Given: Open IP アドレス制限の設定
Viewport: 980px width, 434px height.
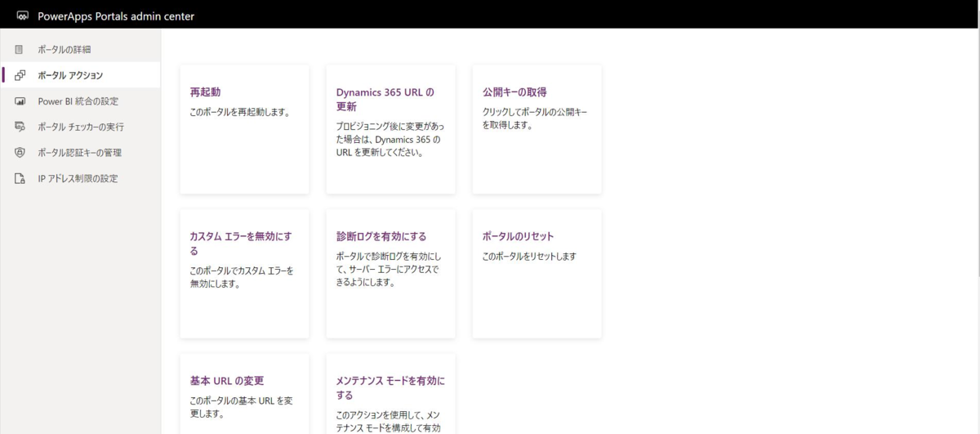Looking at the screenshot, I should tap(80, 178).
